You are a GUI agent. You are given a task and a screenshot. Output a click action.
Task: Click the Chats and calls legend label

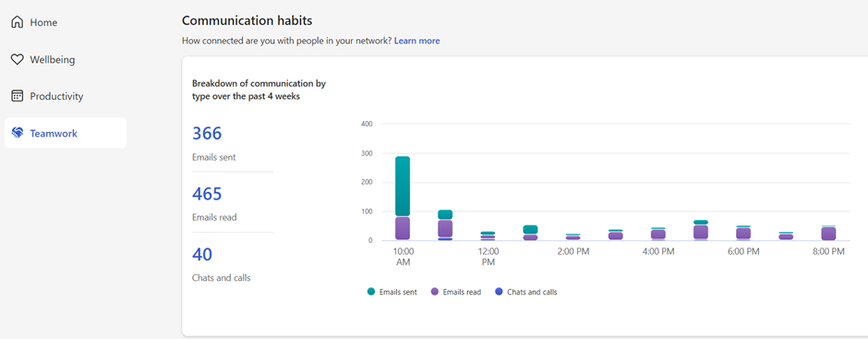(x=532, y=292)
